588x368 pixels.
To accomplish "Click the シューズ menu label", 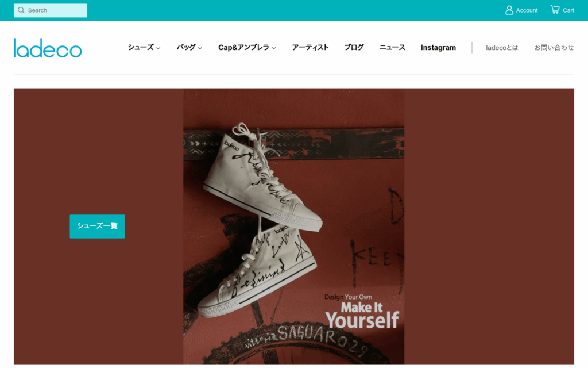I will pos(141,47).
